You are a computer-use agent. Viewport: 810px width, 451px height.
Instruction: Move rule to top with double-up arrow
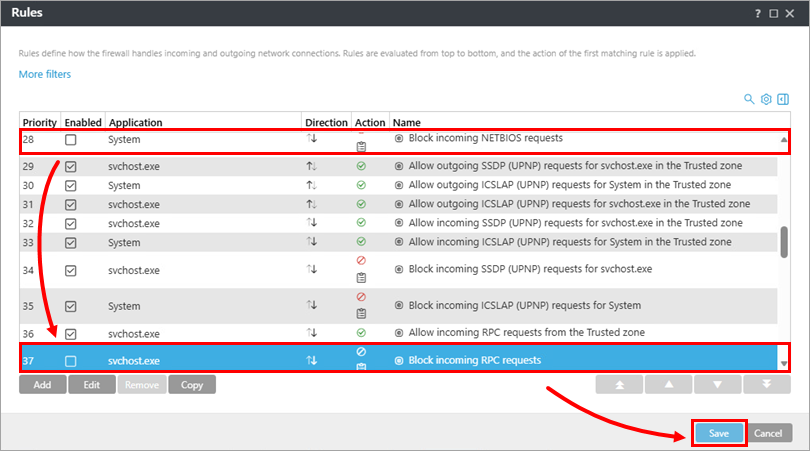(619, 384)
